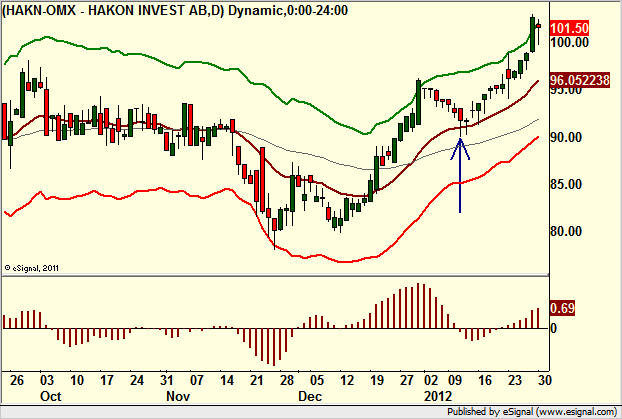Click the chart title HAKN-OMX HAKON INVEST AB
The height and width of the screenshot is (419, 622).
tap(175, 10)
